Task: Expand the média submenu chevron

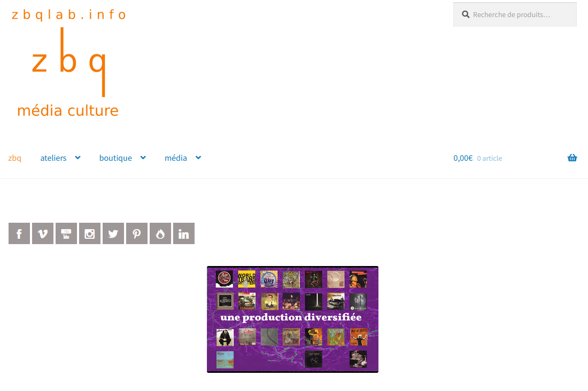Action: pyautogui.click(x=198, y=158)
